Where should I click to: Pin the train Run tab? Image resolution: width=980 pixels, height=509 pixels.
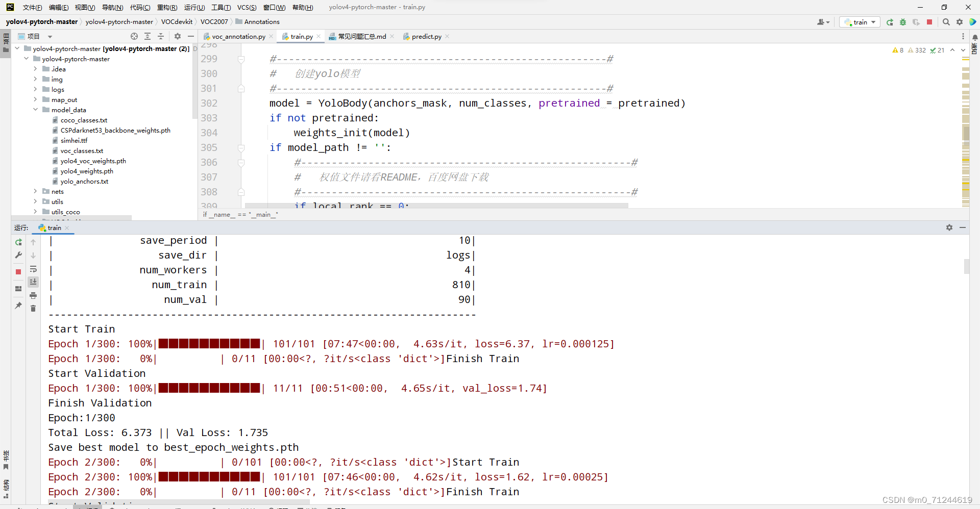pos(18,306)
